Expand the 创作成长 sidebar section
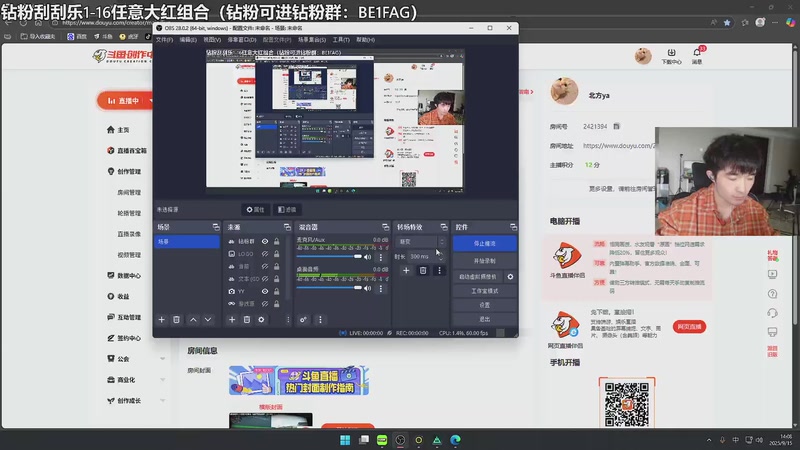This screenshot has width=800, height=450. [163, 401]
